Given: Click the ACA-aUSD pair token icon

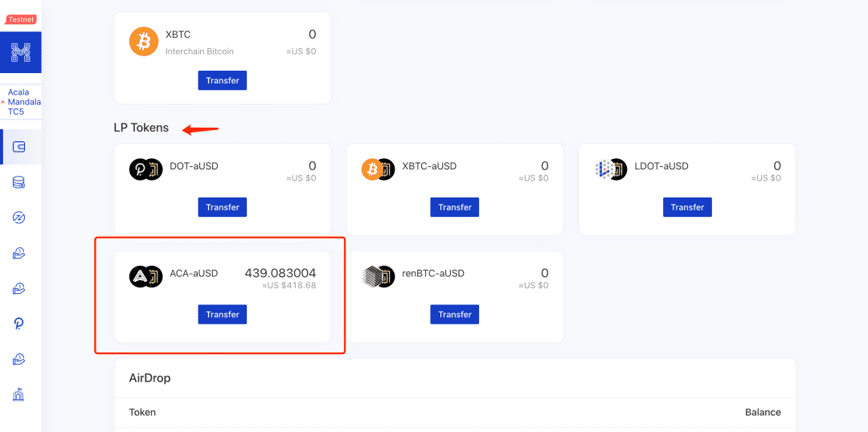Looking at the screenshot, I should point(146,276).
